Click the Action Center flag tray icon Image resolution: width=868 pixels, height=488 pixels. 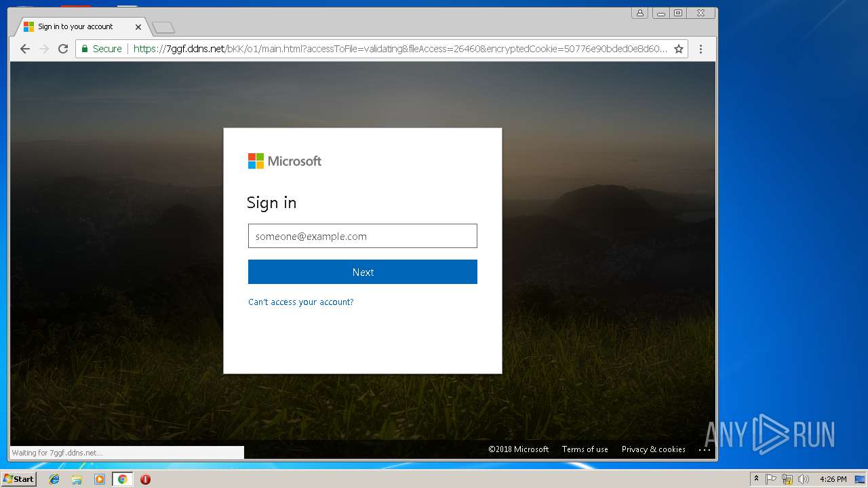[771, 479]
